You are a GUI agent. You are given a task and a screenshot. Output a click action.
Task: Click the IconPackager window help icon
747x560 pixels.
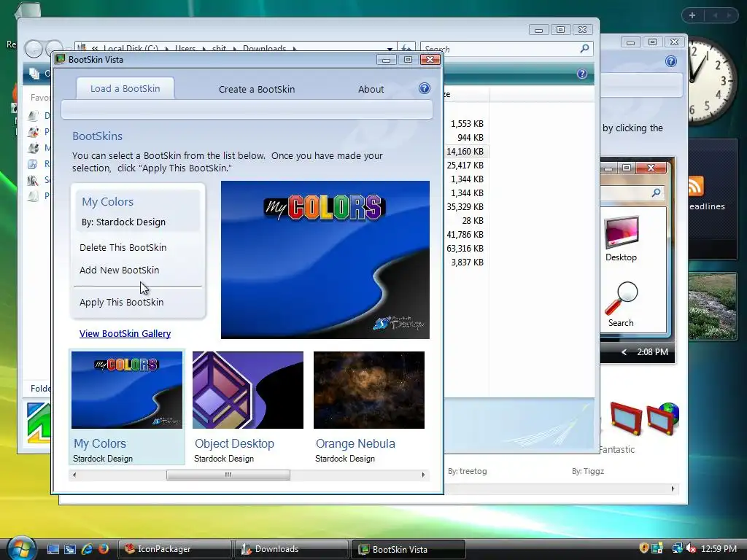tap(671, 61)
